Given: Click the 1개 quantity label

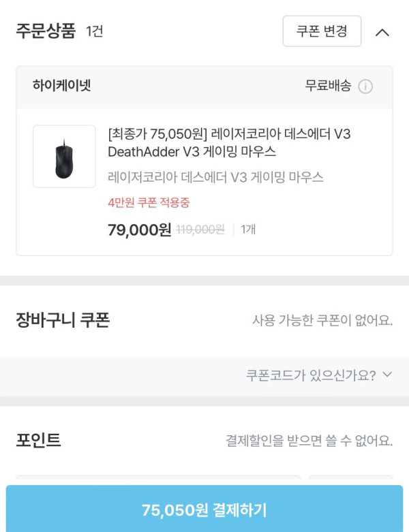Looking at the screenshot, I should (248, 230).
